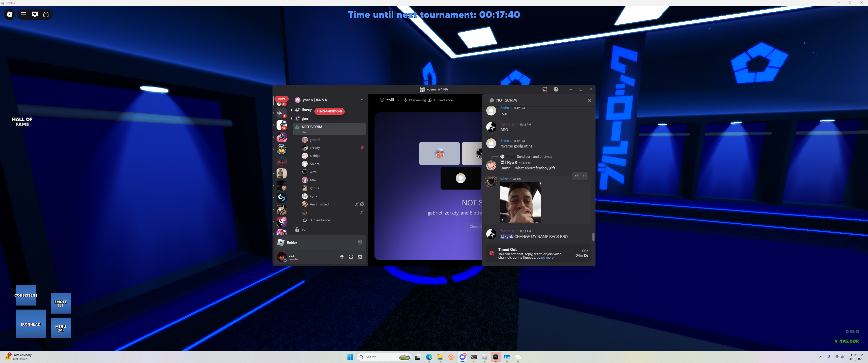Toggle Discord microphone mute

point(342,257)
